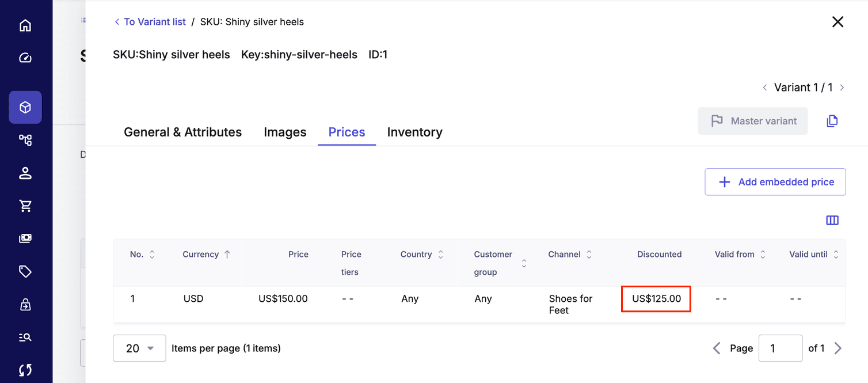This screenshot has height=383, width=868.
Task: Open the items per page dropdown
Action: coord(139,348)
